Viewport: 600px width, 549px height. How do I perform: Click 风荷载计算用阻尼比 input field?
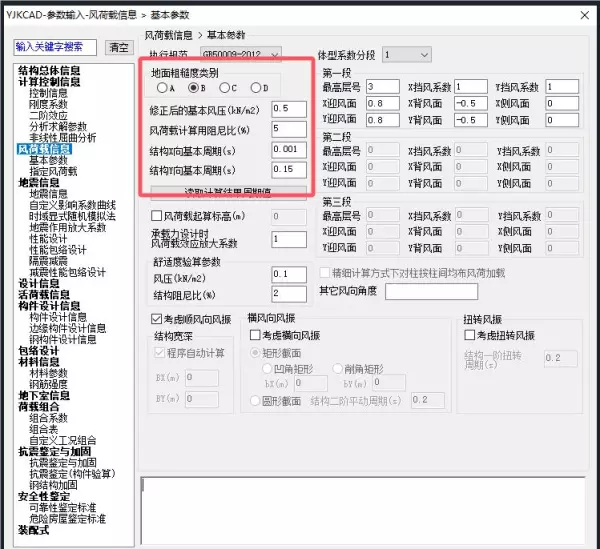tap(289, 129)
